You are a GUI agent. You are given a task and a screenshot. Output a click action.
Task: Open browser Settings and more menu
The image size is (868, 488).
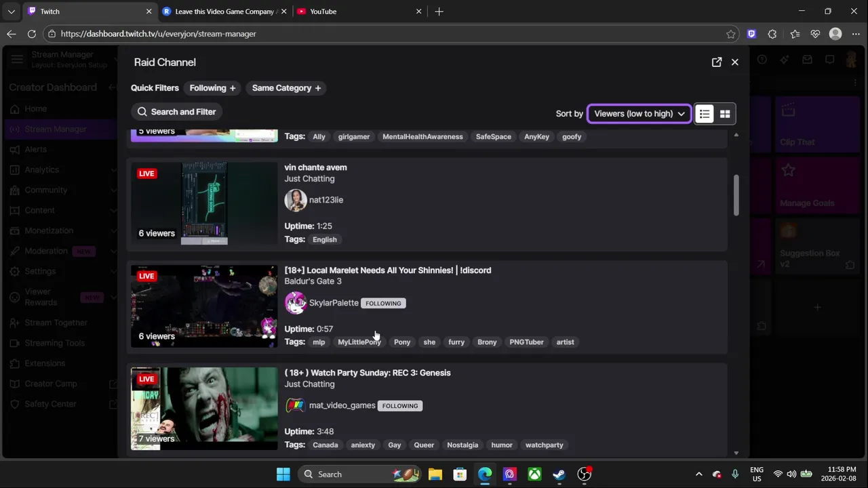(856, 34)
